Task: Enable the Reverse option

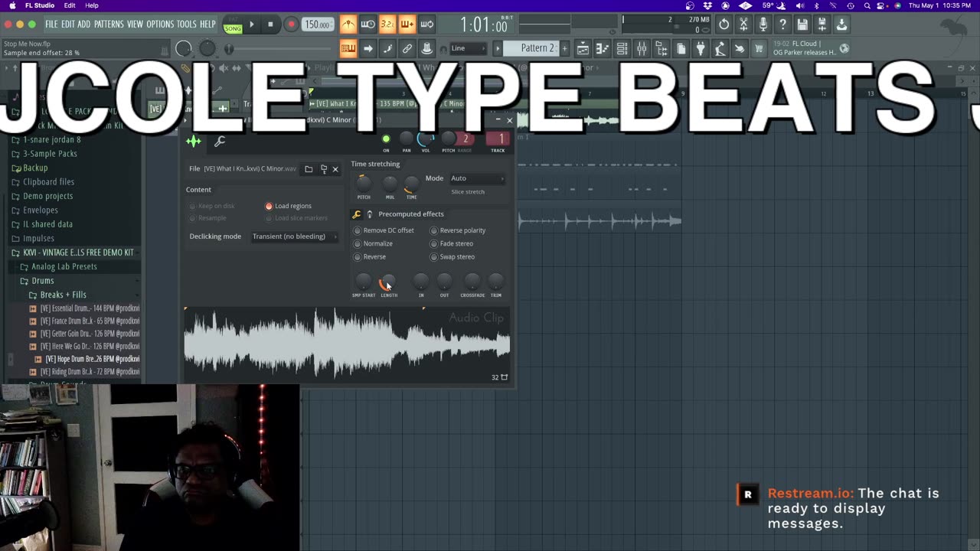Action: [357, 256]
